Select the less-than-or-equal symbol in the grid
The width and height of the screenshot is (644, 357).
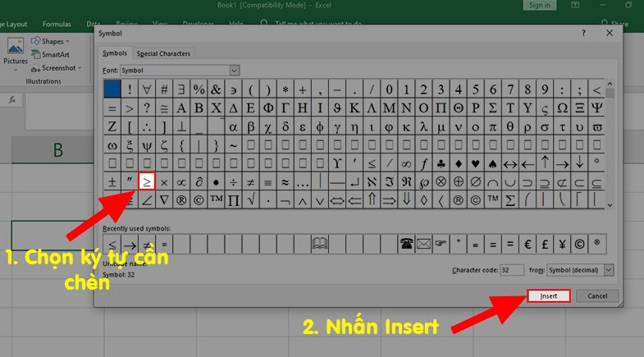(372, 163)
